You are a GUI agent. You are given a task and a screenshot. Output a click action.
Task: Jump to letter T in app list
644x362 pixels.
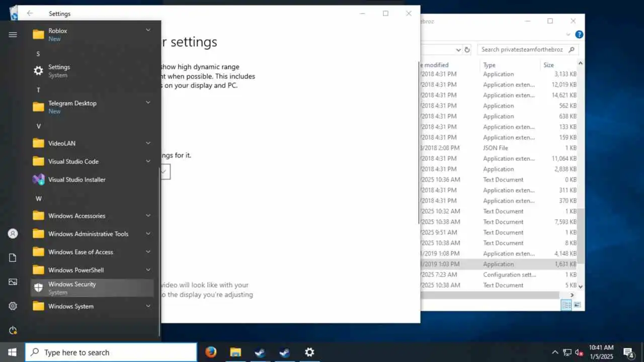[38, 90]
